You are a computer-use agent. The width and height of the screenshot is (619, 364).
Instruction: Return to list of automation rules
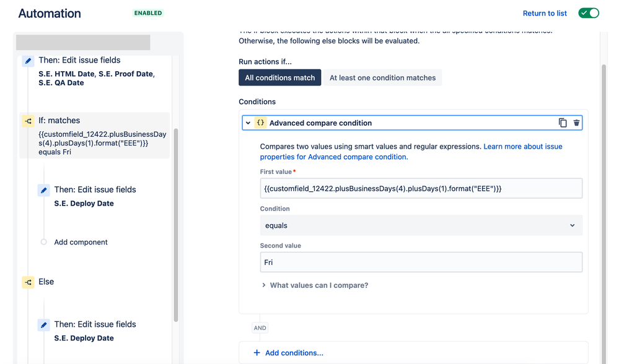click(545, 13)
